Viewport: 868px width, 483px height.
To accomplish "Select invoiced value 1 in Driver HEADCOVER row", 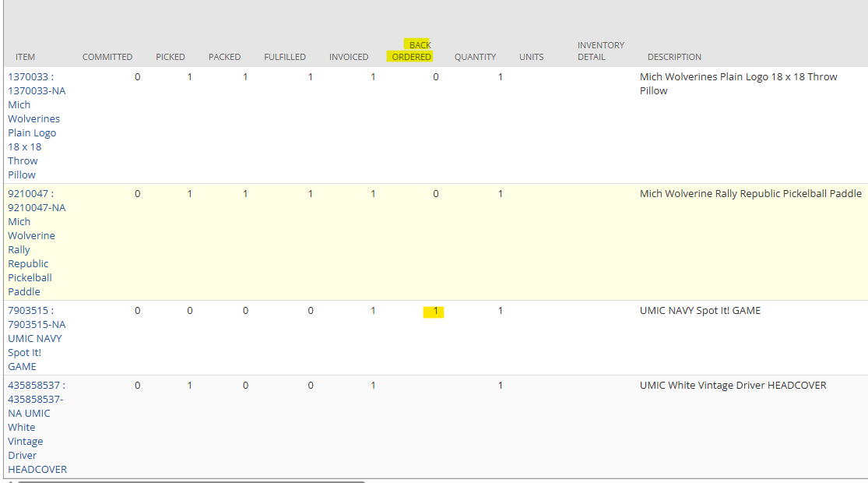I will pyautogui.click(x=373, y=386).
